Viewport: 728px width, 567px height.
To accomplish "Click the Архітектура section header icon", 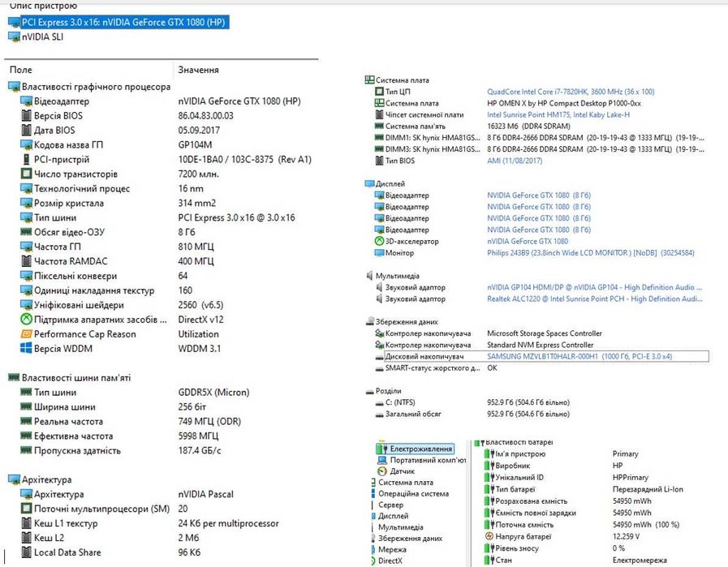I will (x=14, y=479).
